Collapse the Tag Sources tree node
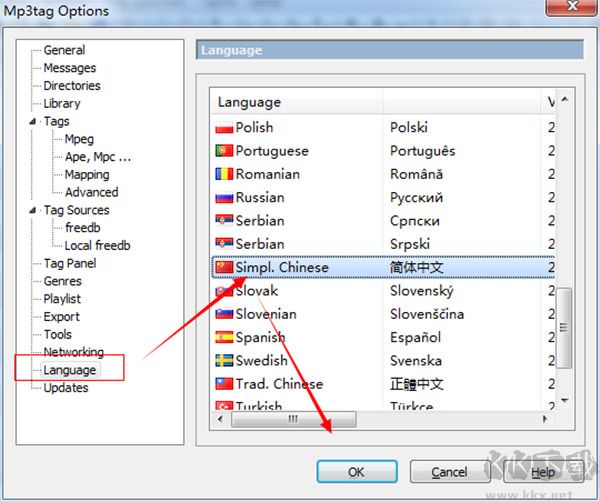Image resolution: width=600 pixels, height=502 pixels. coord(33,210)
